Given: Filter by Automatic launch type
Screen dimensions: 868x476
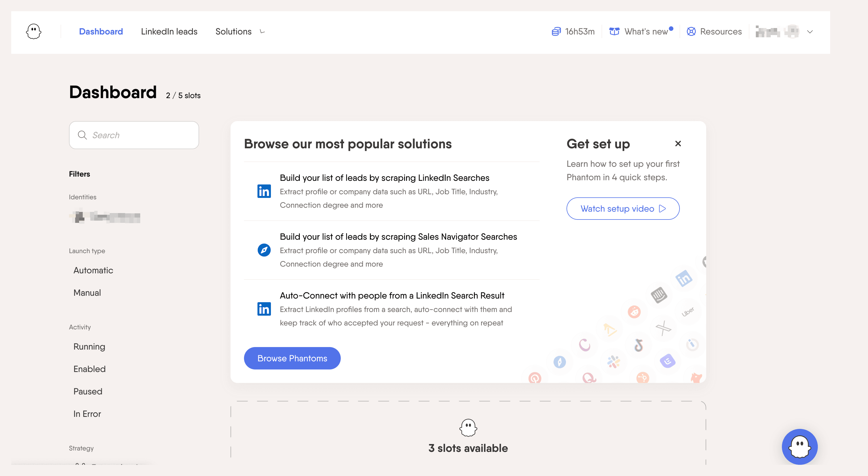Looking at the screenshot, I should click(x=93, y=270).
